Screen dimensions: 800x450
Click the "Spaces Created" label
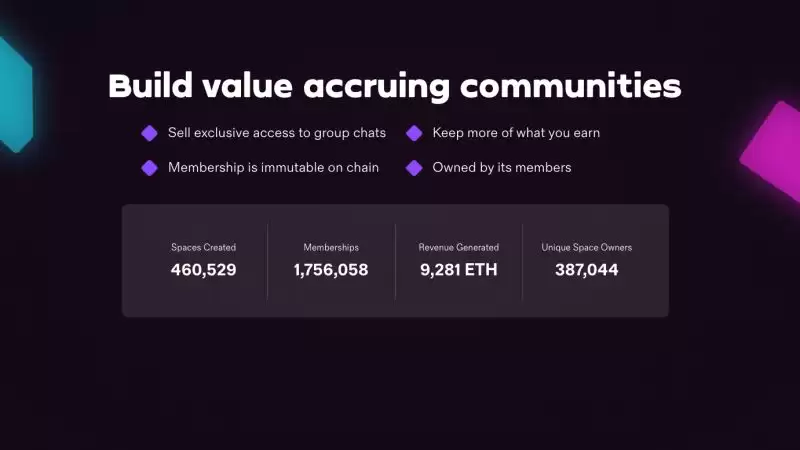pos(204,247)
